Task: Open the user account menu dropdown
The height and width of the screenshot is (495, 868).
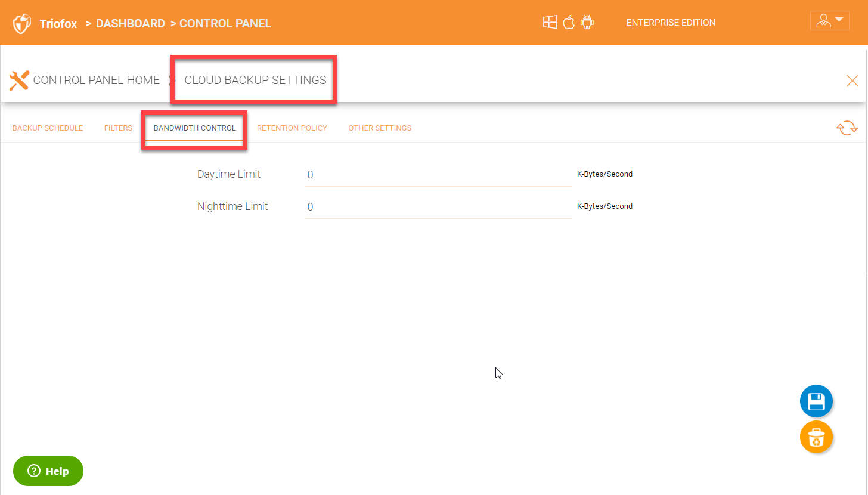Action: click(830, 20)
